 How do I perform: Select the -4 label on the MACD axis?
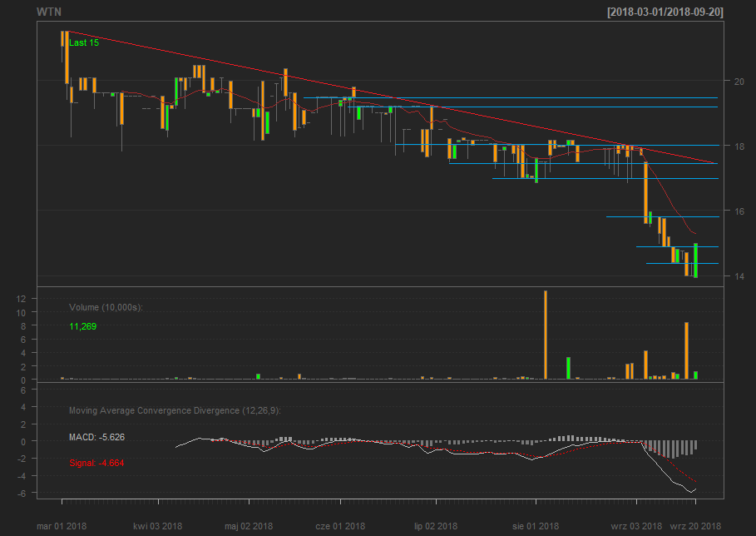tap(22, 476)
